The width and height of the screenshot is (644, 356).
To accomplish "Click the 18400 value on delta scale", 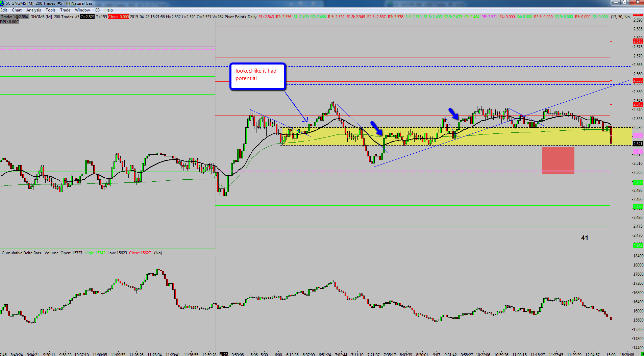I will coord(638,256).
